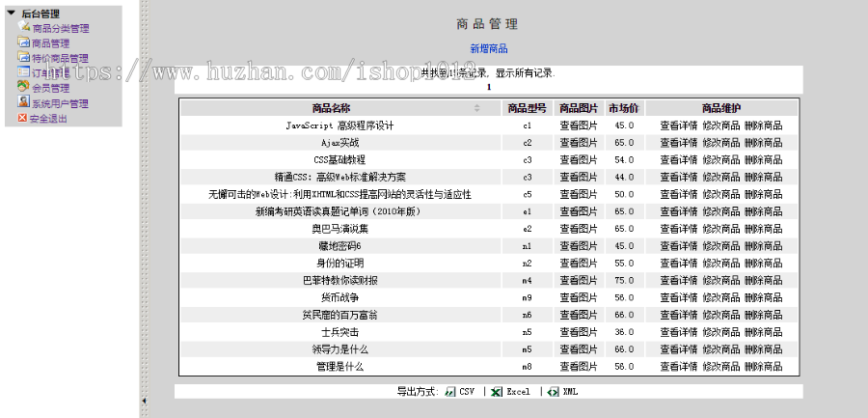The width and height of the screenshot is (868, 418).
Task: View details of 新编考研英语读真题记单词
Action: point(679,211)
